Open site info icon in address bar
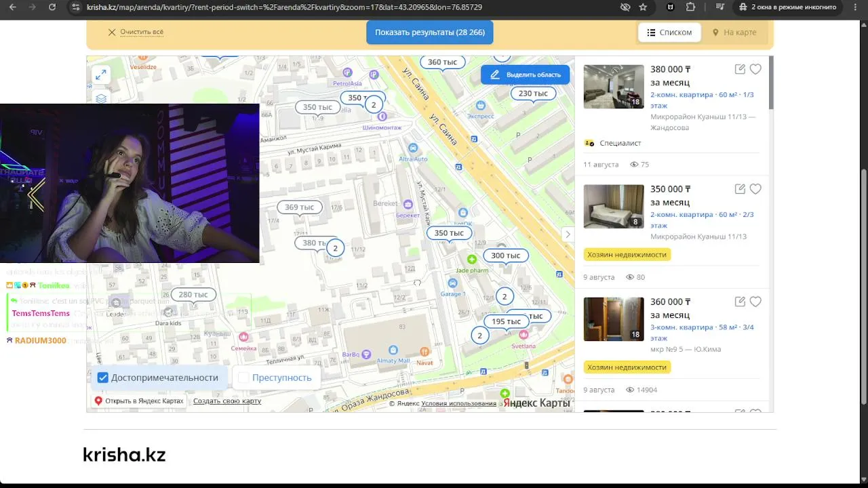 [76, 7]
